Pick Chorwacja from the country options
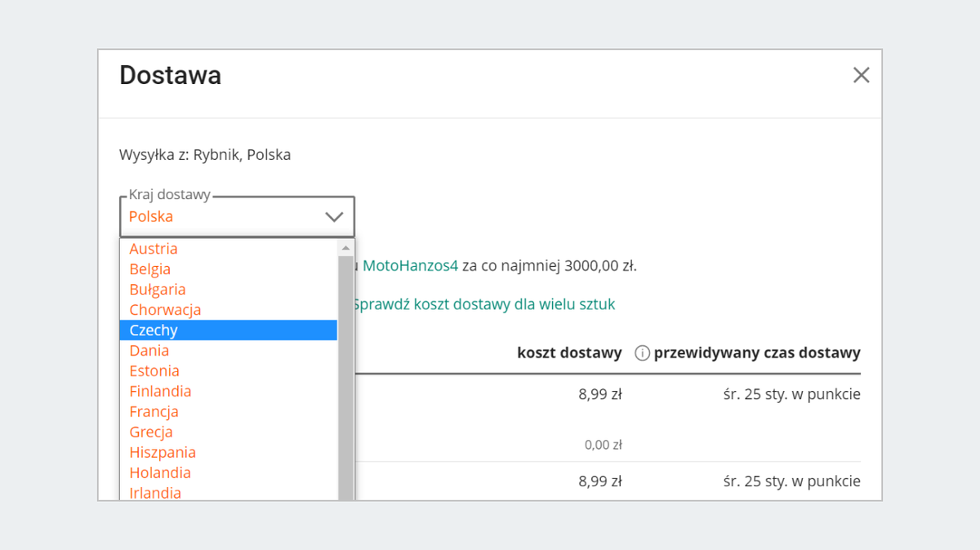This screenshot has width=980, height=550. coord(165,310)
